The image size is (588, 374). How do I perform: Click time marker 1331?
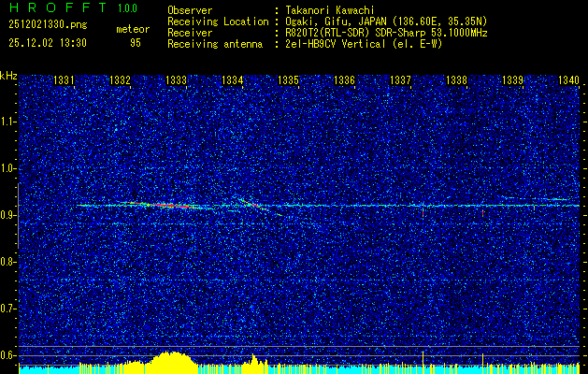pos(64,80)
